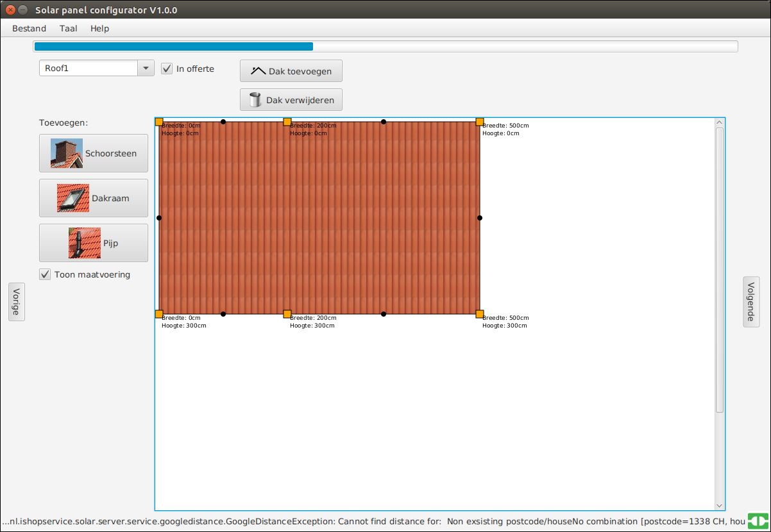Click the Dak toevoegen button
Image resolution: width=771 pixels, height=532 pixels.
pyautogui.click(x=291, y=71)
